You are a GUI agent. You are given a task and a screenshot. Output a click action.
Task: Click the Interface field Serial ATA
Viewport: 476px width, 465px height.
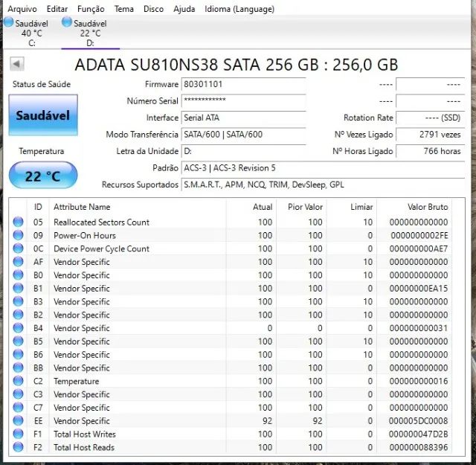[243, 118]
